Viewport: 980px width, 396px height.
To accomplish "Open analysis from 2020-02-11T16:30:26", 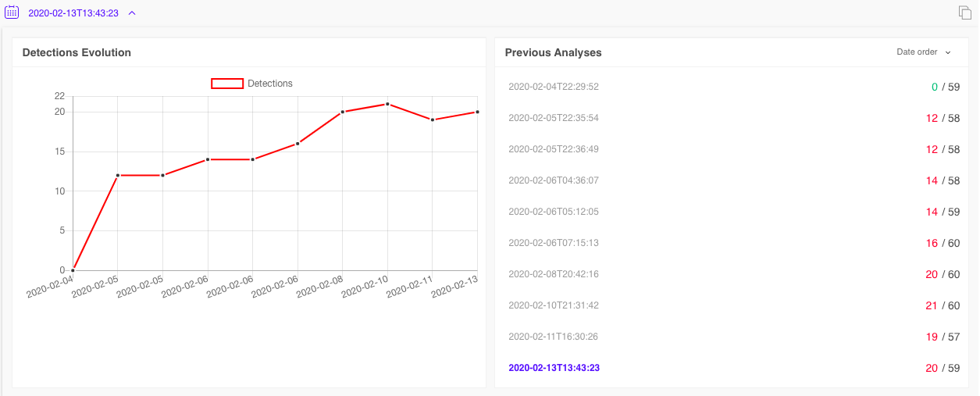I will coord(553,337).
